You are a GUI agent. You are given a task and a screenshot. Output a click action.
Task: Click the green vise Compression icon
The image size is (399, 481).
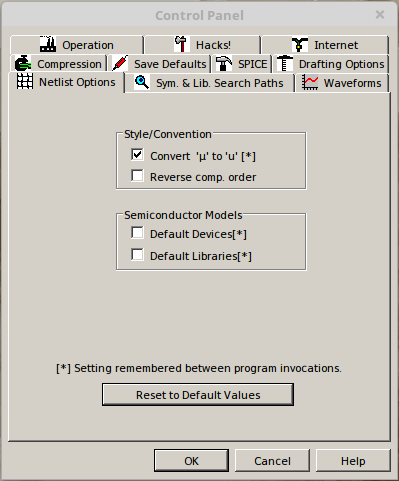tap(23, 63)
